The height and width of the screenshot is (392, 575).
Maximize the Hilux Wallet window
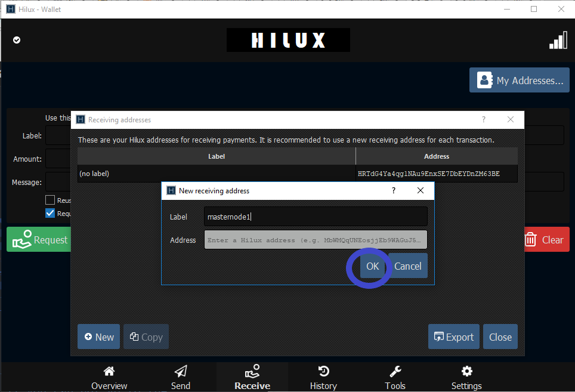[x=534, y=9]
